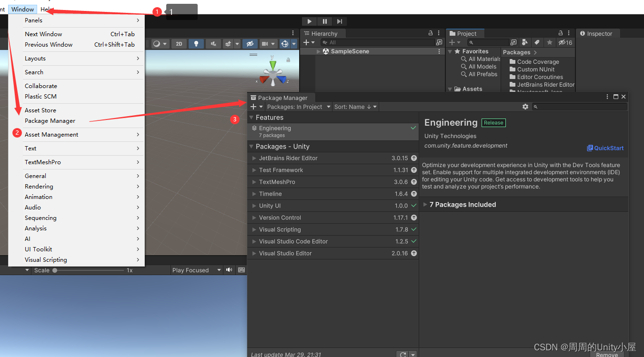The image size is (644, 357).
Task: Click the Hierarchy search field
Action: 378,42
